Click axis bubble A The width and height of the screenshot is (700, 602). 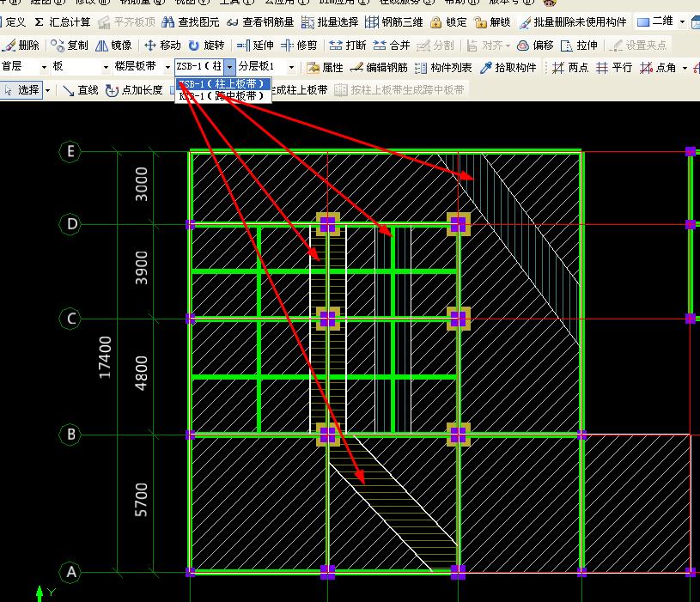pyautogui.click(x=70, y=572)
